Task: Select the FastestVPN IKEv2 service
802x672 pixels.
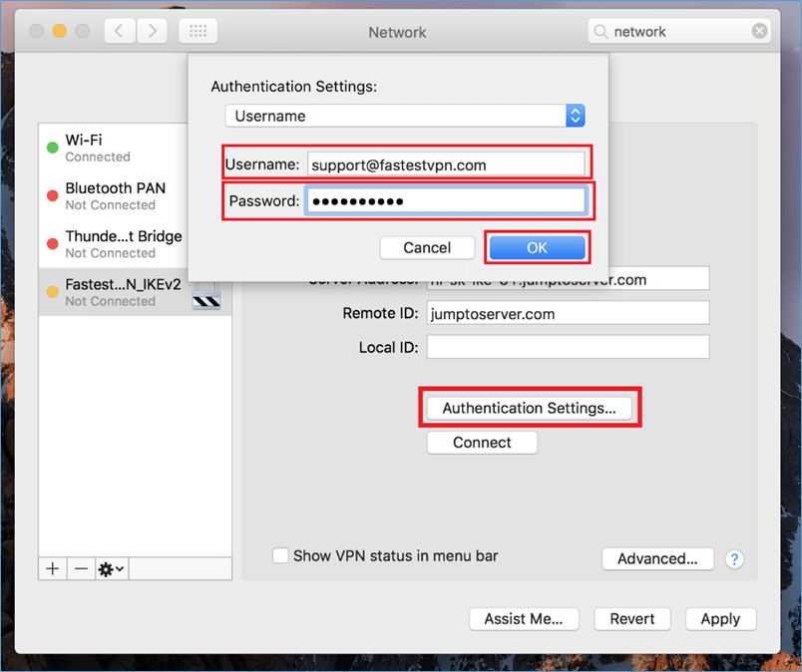Action: [135, 292]
